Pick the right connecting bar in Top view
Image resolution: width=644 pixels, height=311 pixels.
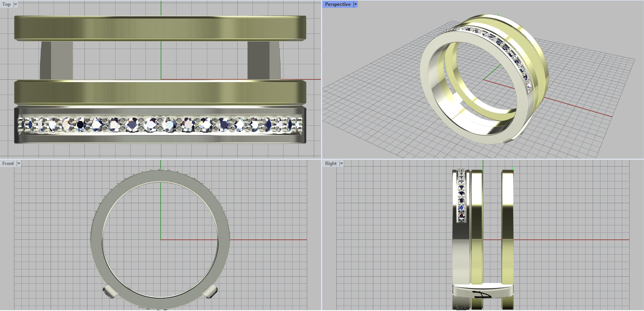point(264,60)
